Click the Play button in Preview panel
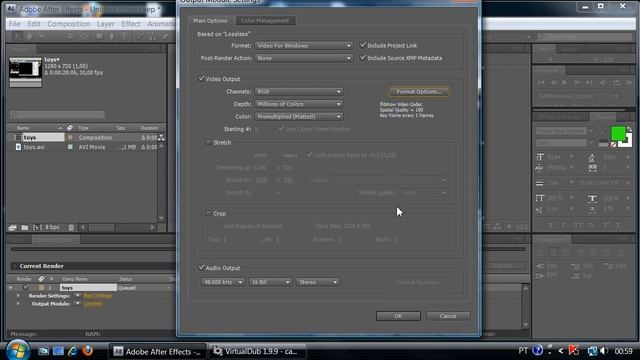 pyautogui.click(x=564, y=82)
